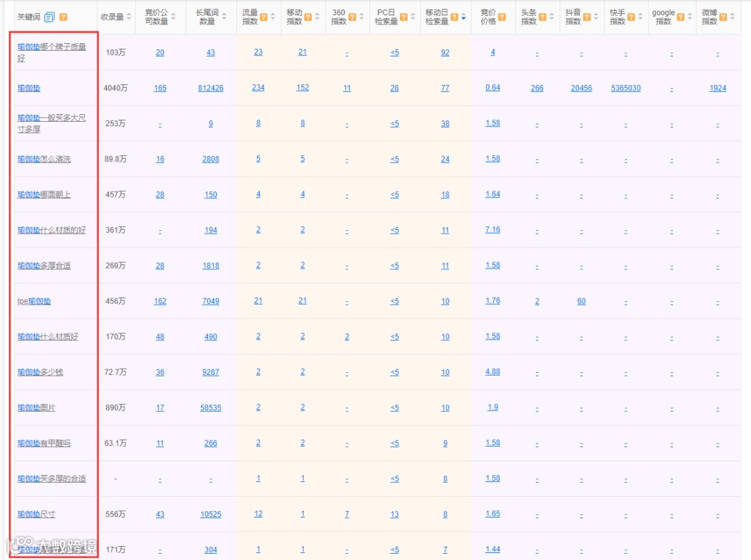Sort by 抖音指数 arrows
751x560 pixels.
pos(596,17)
